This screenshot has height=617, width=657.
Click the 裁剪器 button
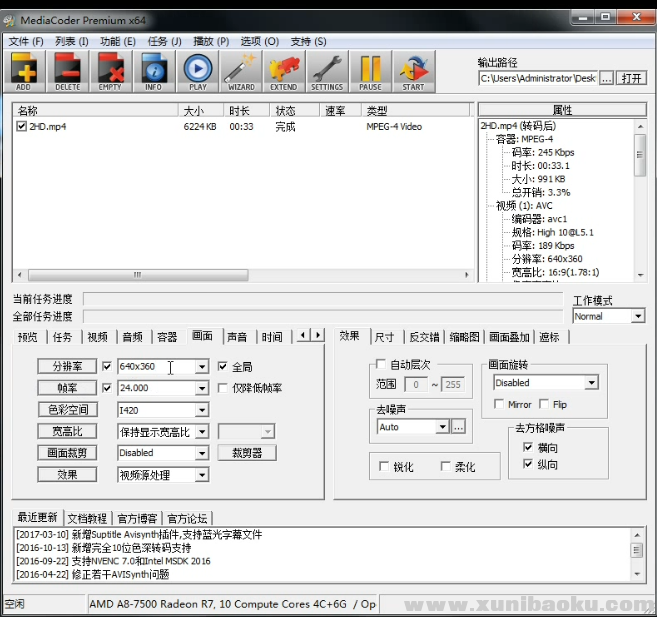246,453
